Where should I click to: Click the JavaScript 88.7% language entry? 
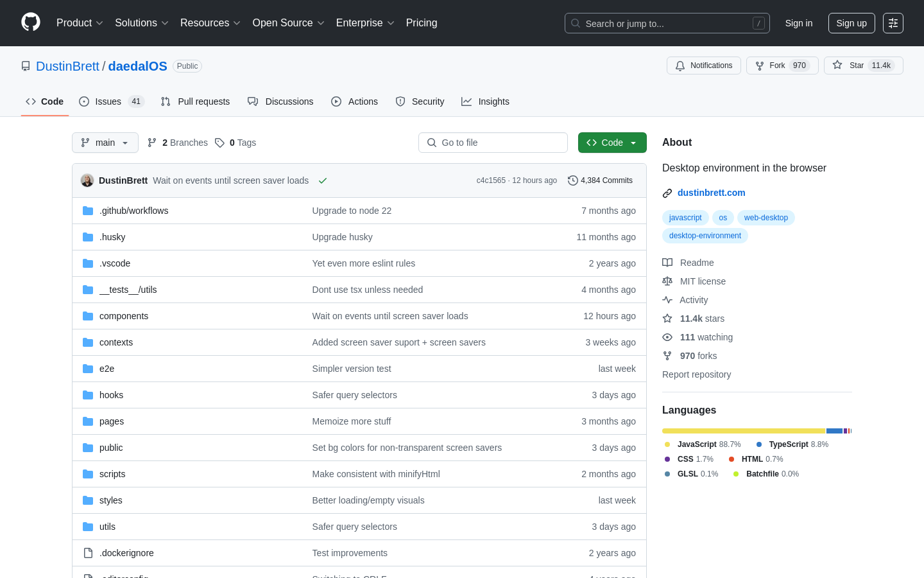pyautogui.click(x=703, y=444)
